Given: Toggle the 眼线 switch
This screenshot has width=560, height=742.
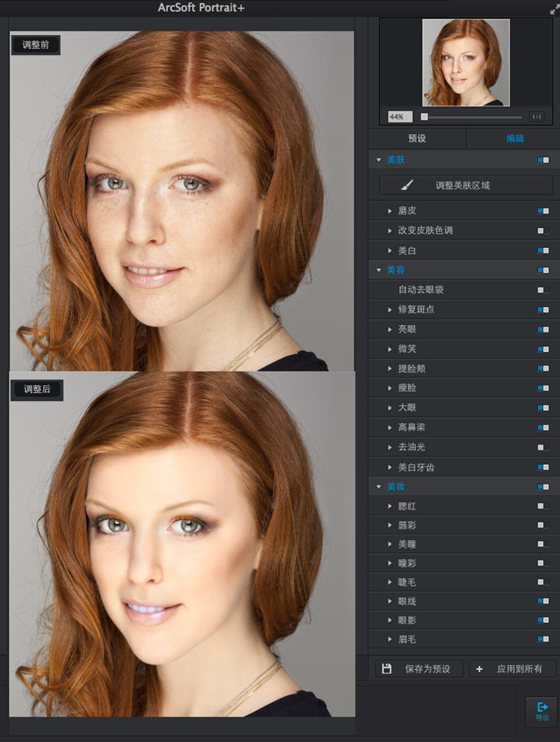Looking at the screenshot, I should tap(543, 601).
